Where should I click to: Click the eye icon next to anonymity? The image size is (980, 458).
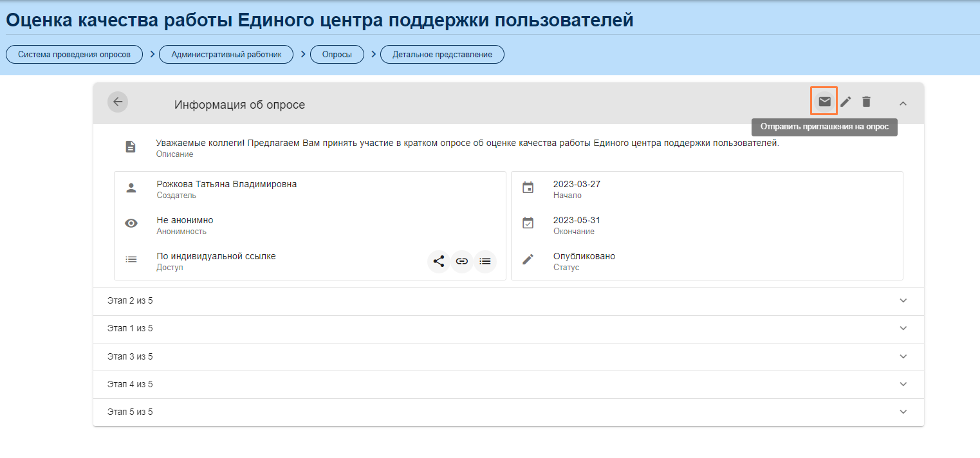point(131,223)
